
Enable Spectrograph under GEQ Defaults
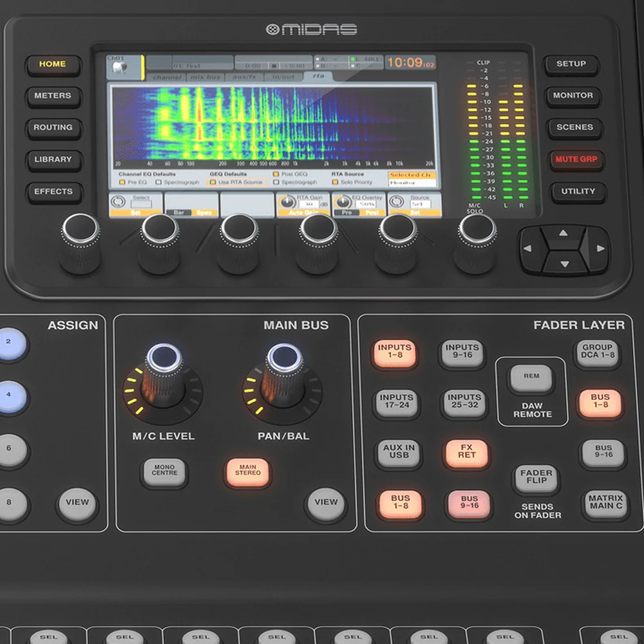click(276, 182)
